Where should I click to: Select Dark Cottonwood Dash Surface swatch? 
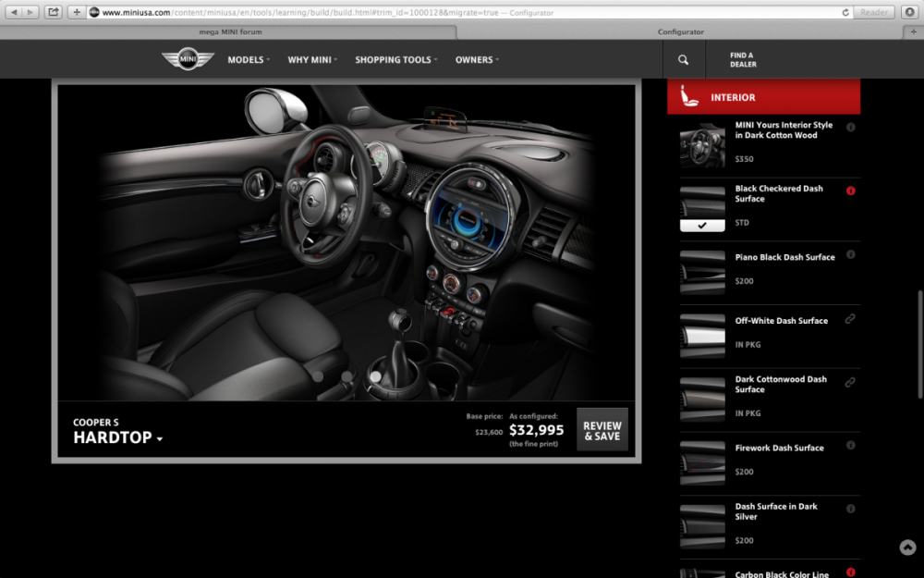pyautogui.click(x=702, y=400)
